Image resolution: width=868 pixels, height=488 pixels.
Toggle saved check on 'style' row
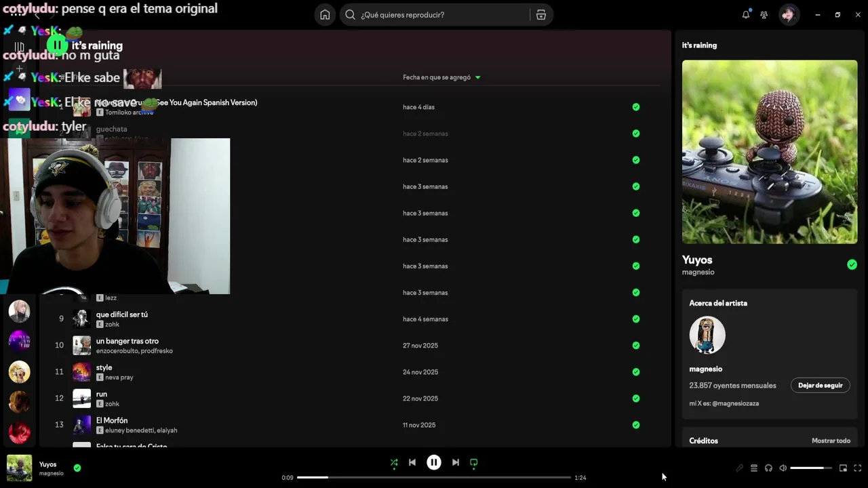point(636,372)
